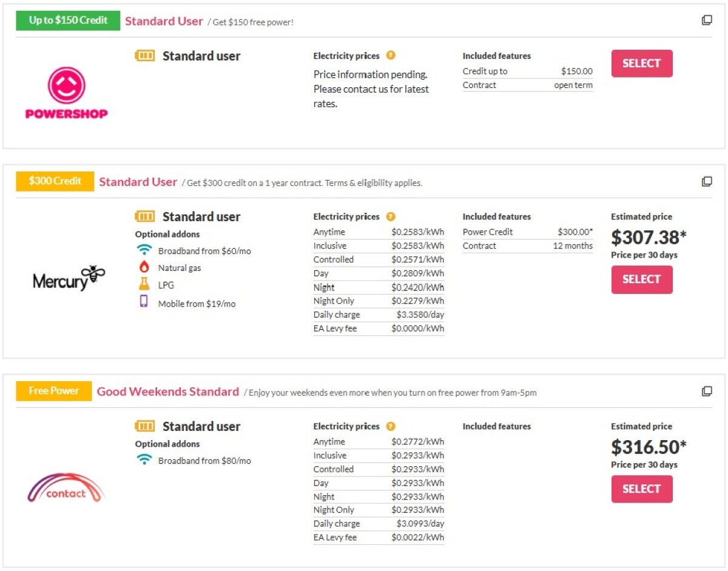The image size is (728, 571).
Task: Open the electricity prices help icon on Mercury card
Action: tap(391, 216)
